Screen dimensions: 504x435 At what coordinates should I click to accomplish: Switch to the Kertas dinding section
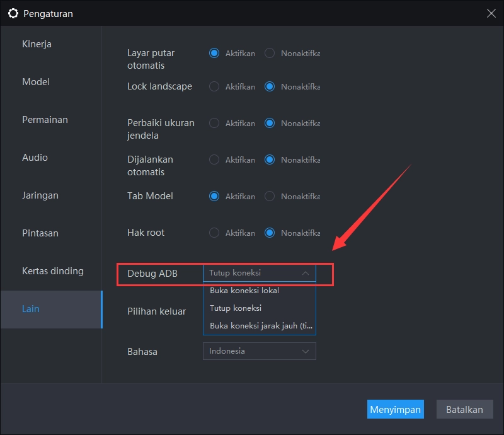click(x=52, y=270)
